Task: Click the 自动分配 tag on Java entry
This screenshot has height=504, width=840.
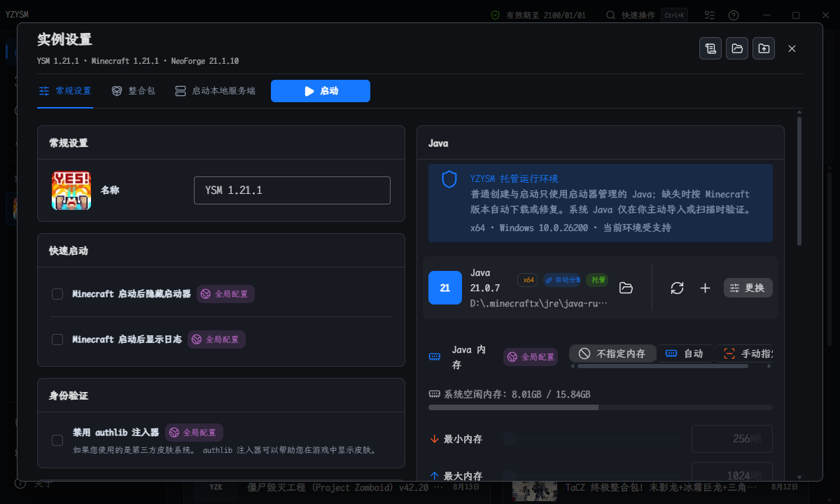Action: 562,280
